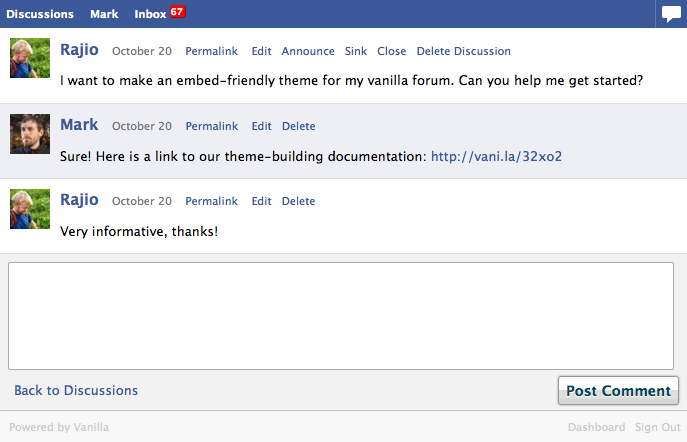The height and width of the screenshot is (442, 687).
Task: Sink the discussion
Action: tap(356, 51)
